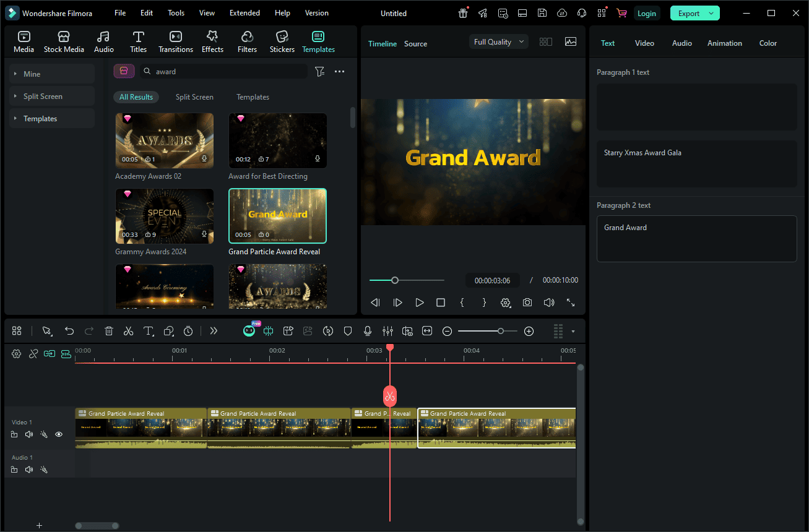Open the Tools menu
The width and height of the screenshot is (809, 532).
176,12
